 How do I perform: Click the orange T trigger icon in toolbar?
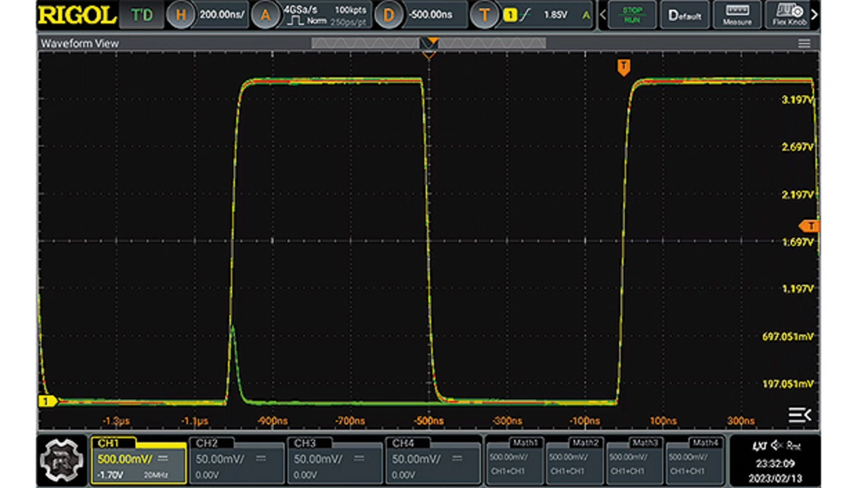coord(484,15)
